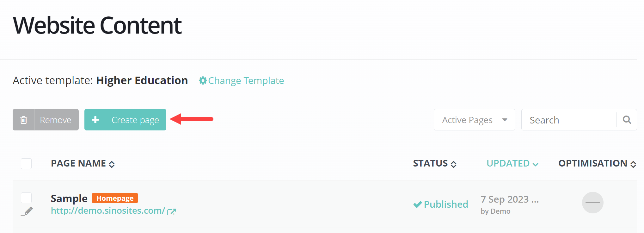Toggle the select-all checkbox in table header
644x233 pixels.
[26, 164]
